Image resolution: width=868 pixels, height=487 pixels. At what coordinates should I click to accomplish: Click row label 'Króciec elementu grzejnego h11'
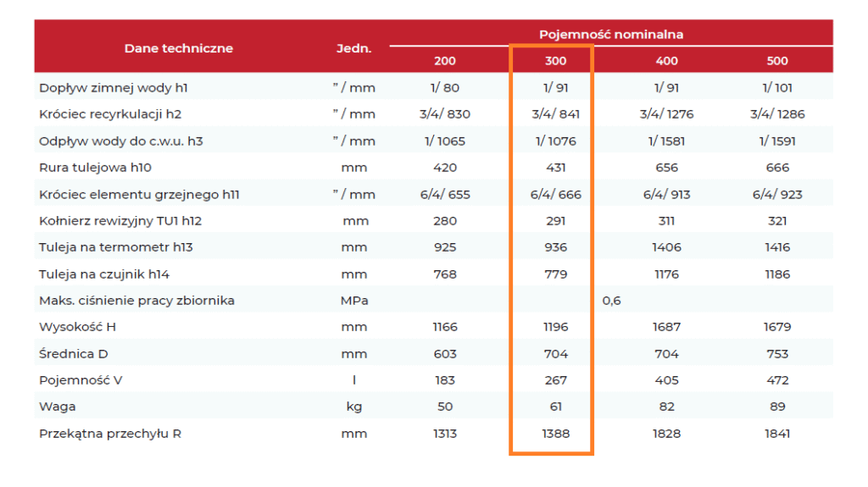point(139,194)
